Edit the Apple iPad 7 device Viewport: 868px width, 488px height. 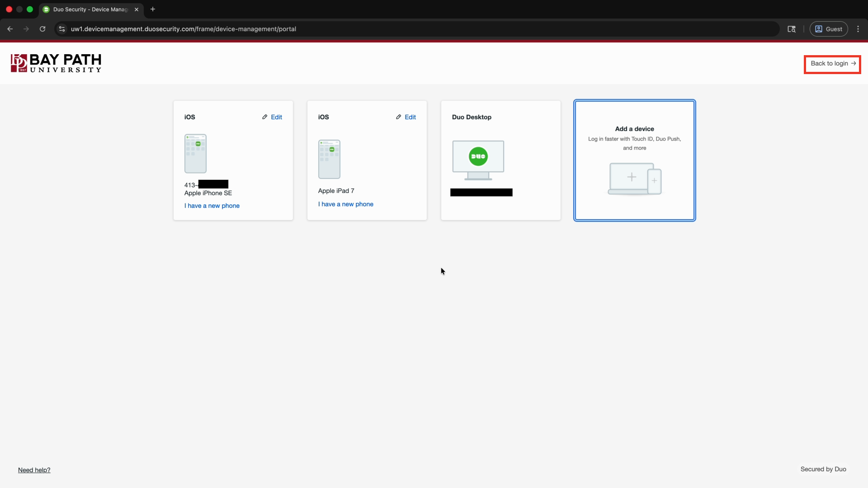tap(406, 117)
